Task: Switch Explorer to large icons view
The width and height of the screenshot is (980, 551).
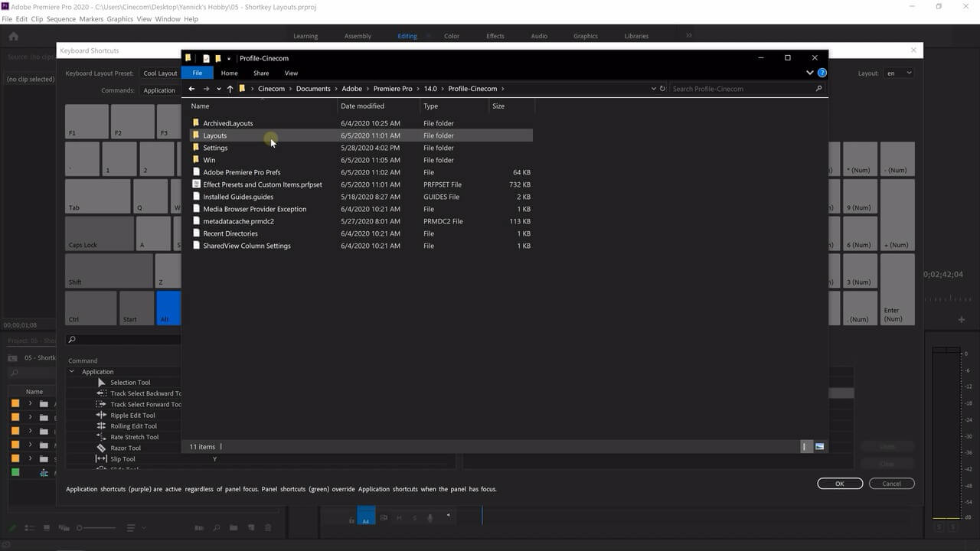Action: [820, 446]
